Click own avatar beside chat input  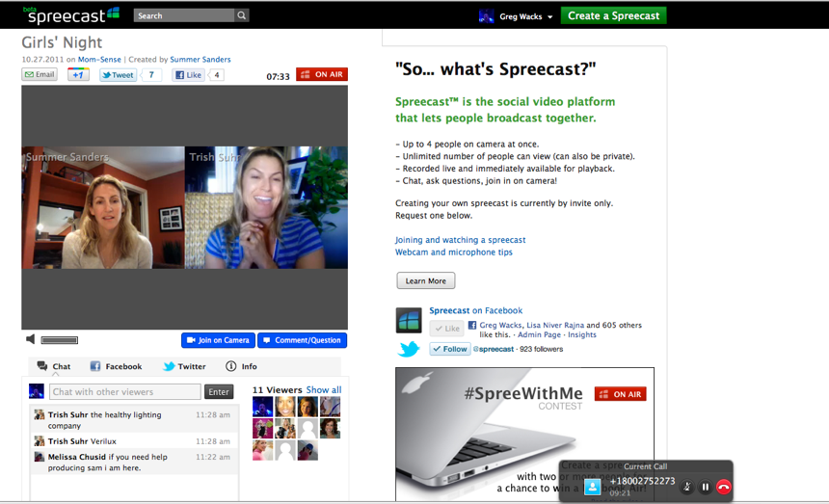click(x=37, y=391)
